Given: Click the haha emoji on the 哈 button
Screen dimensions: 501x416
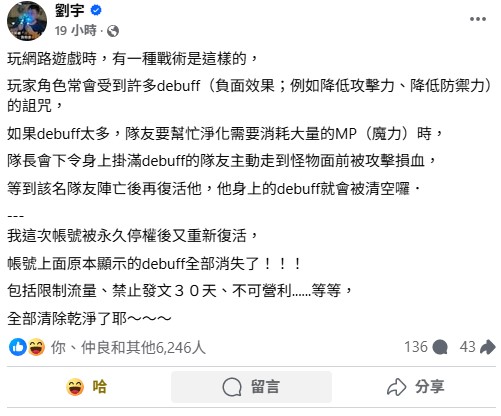Looking at the screenshot, I should [x=75, y=387].
